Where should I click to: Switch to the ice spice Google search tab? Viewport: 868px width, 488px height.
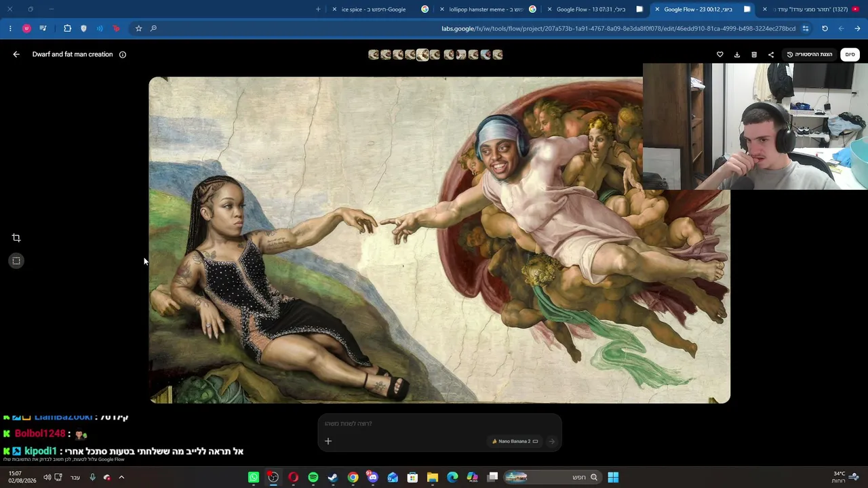coord(380,9)
